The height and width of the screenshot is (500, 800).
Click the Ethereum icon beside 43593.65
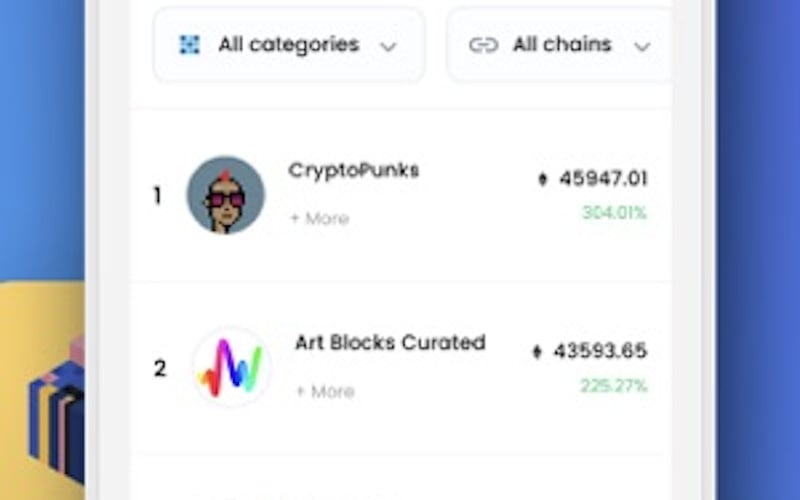point(537,352)
